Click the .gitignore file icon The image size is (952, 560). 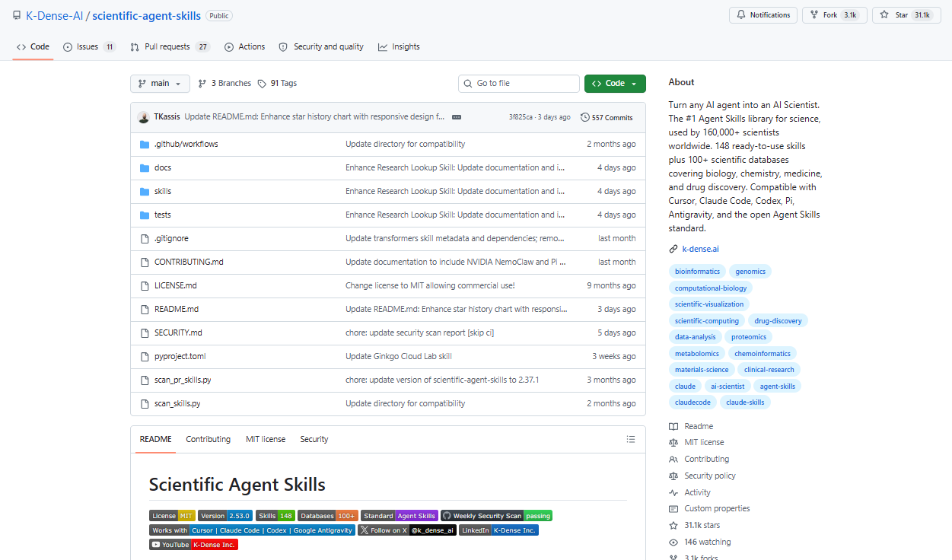click(x=145, y=238)
